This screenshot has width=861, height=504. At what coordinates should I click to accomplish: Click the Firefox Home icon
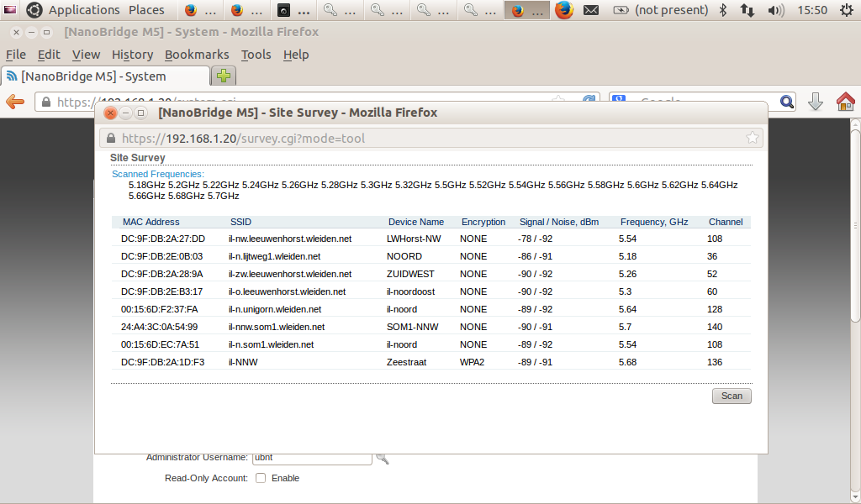845,102
